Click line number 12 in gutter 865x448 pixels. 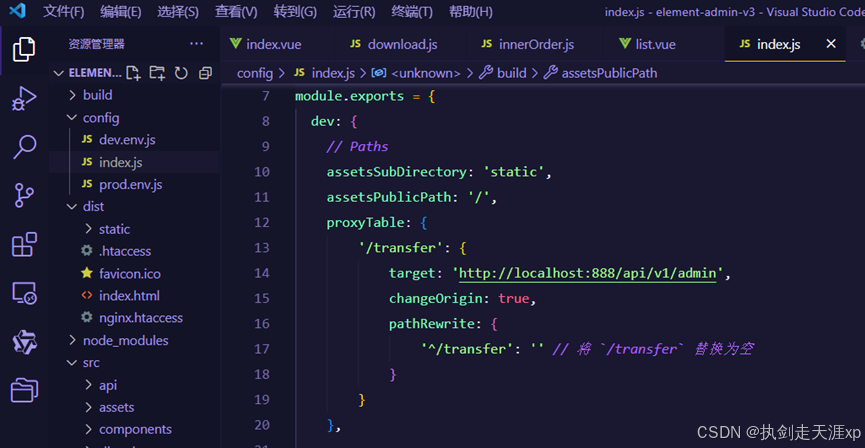coord(261,222)
